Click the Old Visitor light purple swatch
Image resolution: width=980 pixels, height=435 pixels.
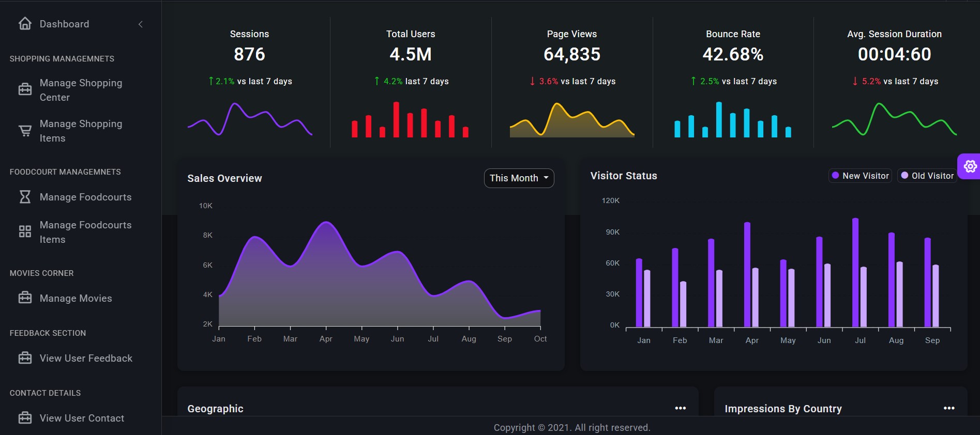click(904, 176)
